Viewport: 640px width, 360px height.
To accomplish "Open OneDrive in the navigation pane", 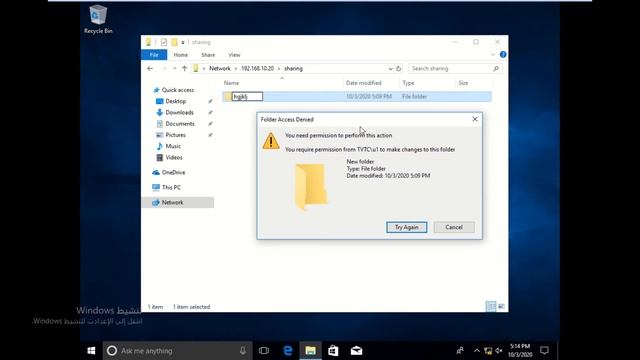I will (x=173, y=172).
